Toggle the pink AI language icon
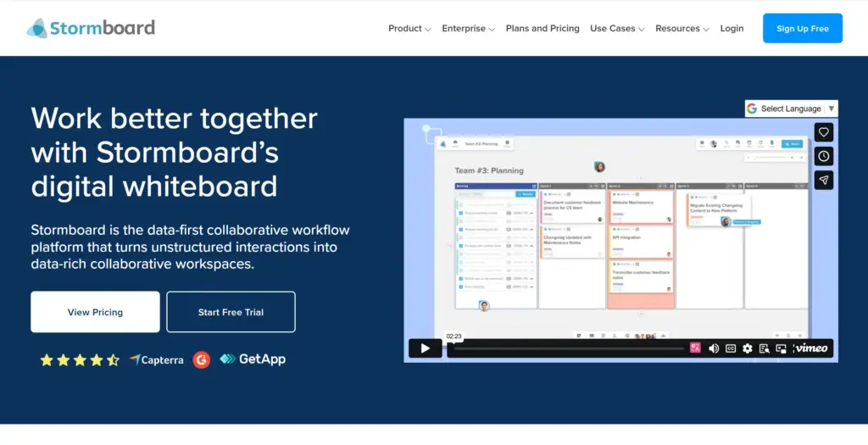868x445 pixels. [696, 348]
